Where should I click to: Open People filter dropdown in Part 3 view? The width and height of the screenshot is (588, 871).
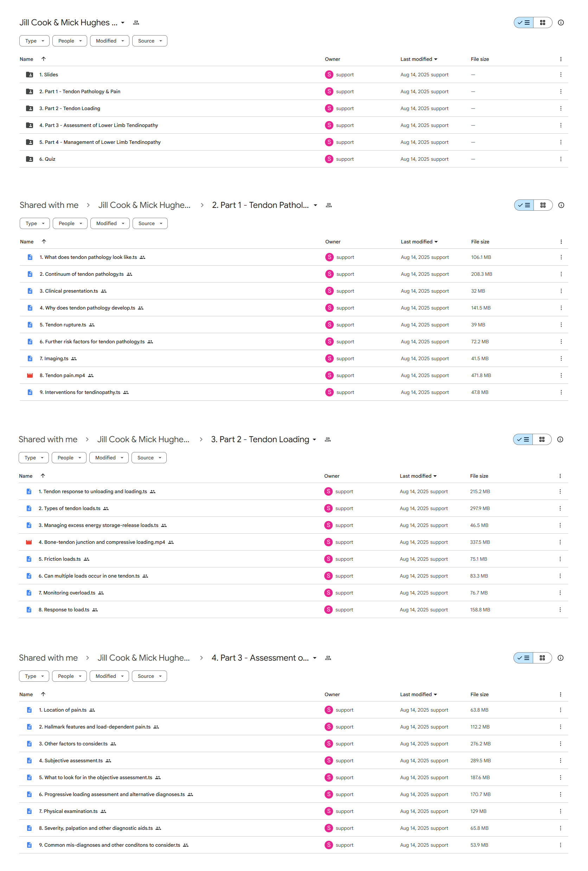coord(69,676)
